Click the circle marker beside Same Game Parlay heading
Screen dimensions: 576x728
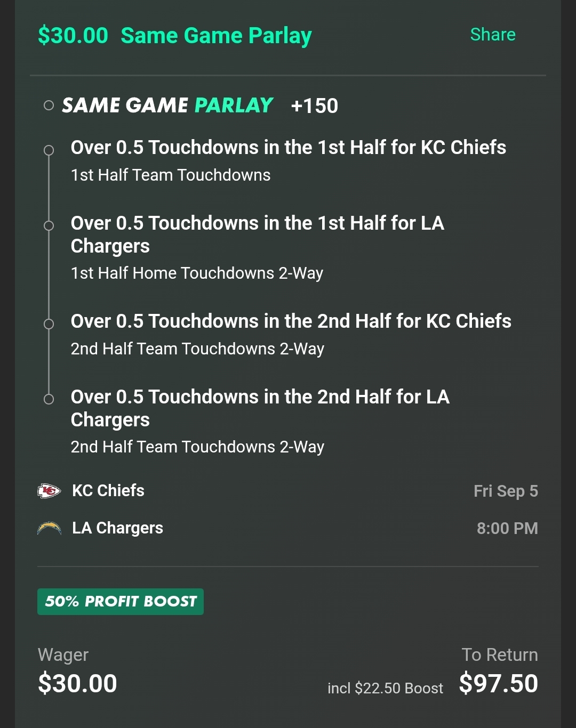point(49,106)
